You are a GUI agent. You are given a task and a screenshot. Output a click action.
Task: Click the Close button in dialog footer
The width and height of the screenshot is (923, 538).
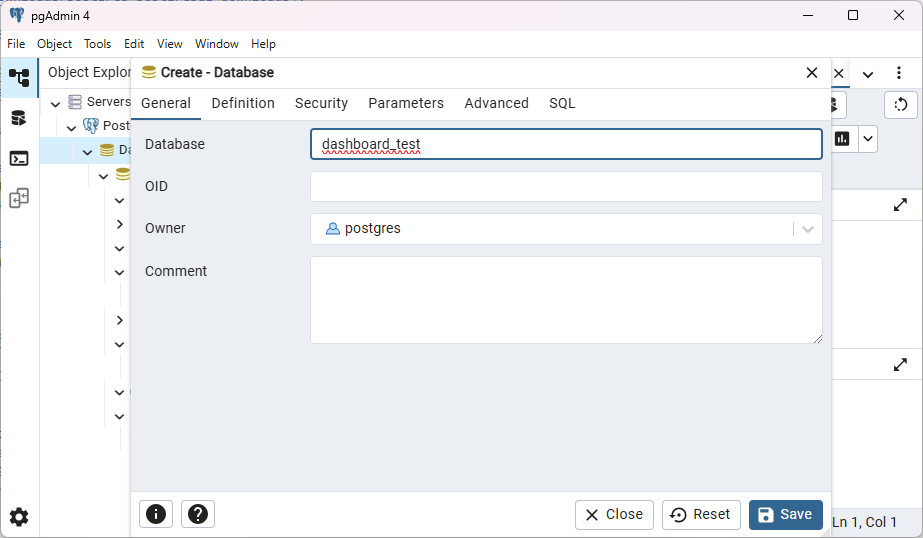click(x=614, y=515)
